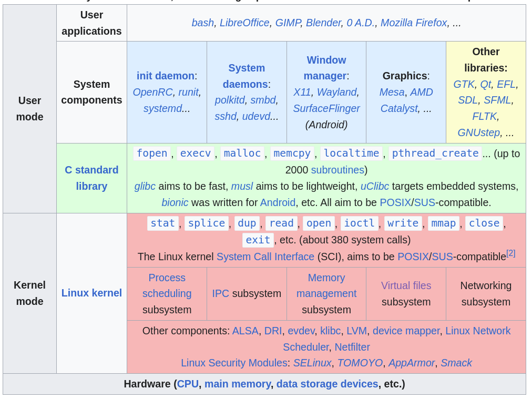The width and height of the screenshot is (532, 399).
Task: Click the Netfilter link
Action: point(352,347)
